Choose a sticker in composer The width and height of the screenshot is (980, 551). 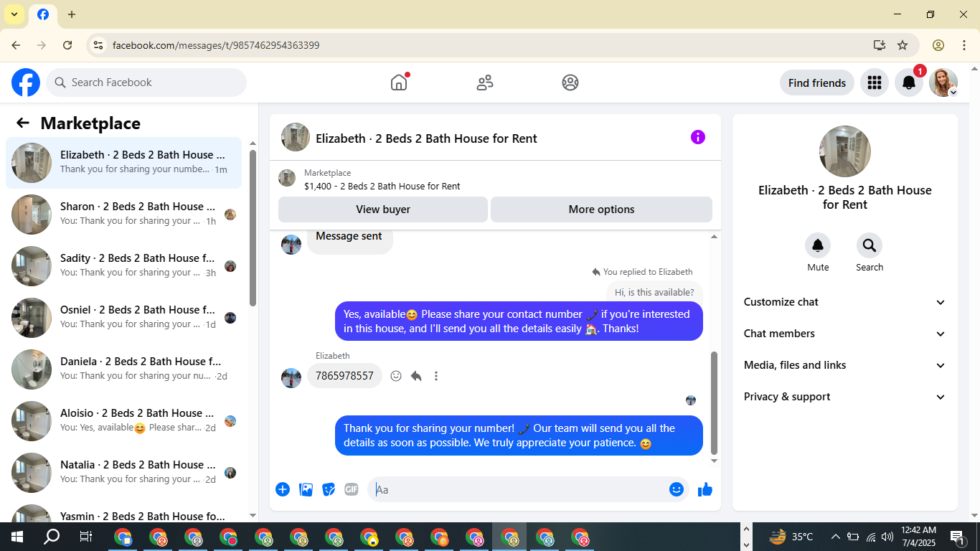[x=329, y=489]
